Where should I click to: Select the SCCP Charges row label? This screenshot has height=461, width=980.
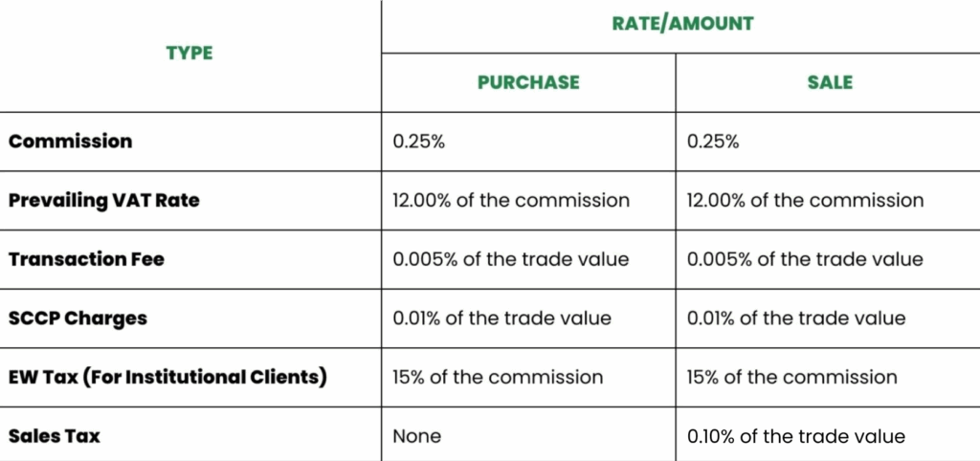click(x=78, y=318)
